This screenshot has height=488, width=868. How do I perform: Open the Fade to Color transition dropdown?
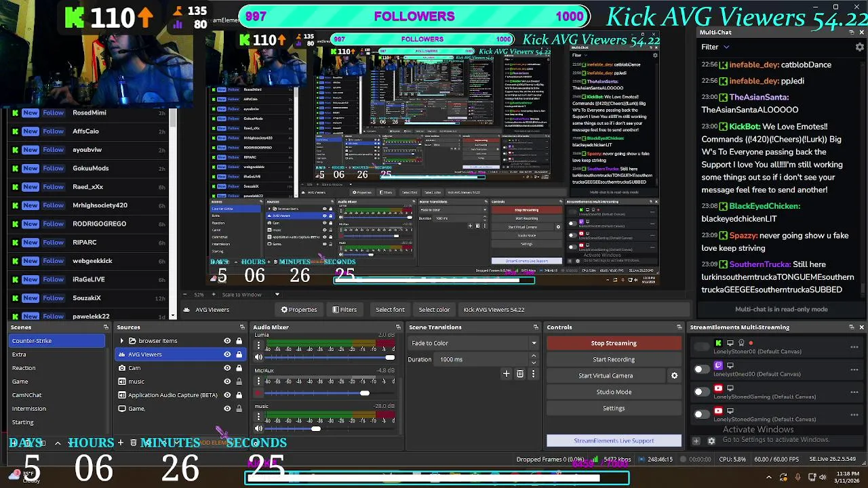(x=473, y=343)
